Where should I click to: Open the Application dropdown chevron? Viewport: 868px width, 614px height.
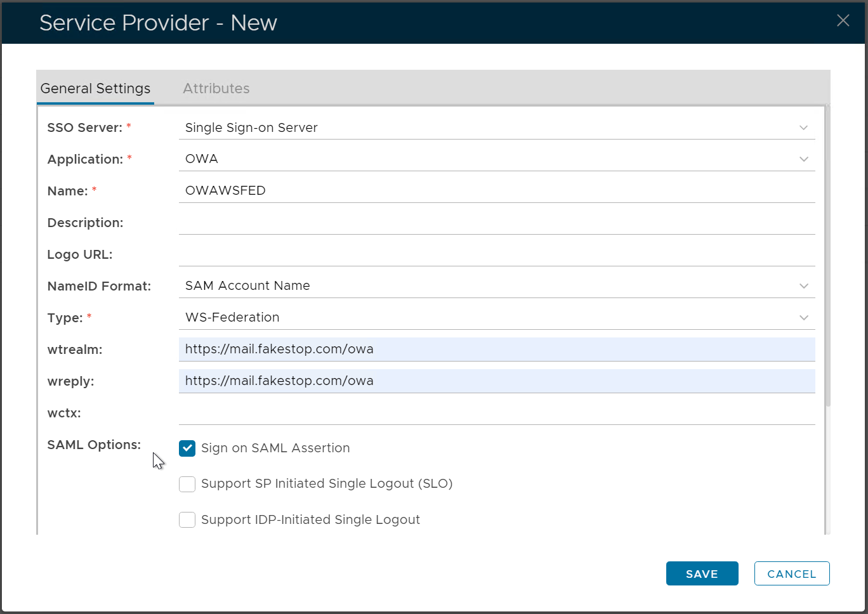pos(803,159)
